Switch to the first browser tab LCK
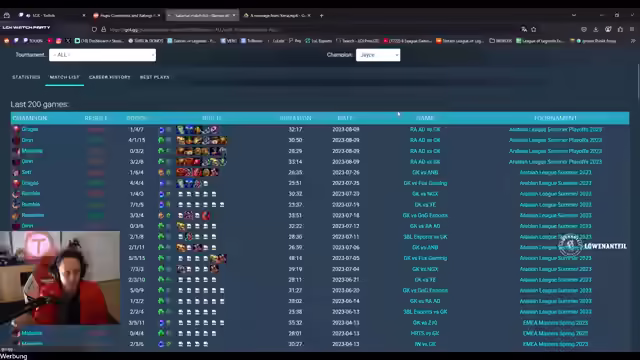640x360 pixels. coord(52,16)
